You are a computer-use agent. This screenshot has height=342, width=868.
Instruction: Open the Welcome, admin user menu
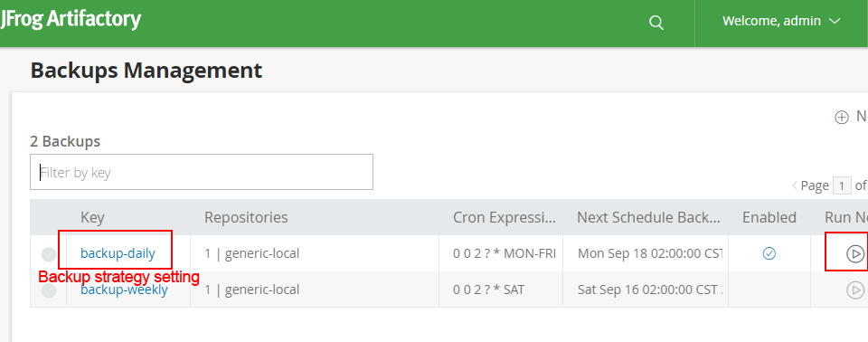781,21
